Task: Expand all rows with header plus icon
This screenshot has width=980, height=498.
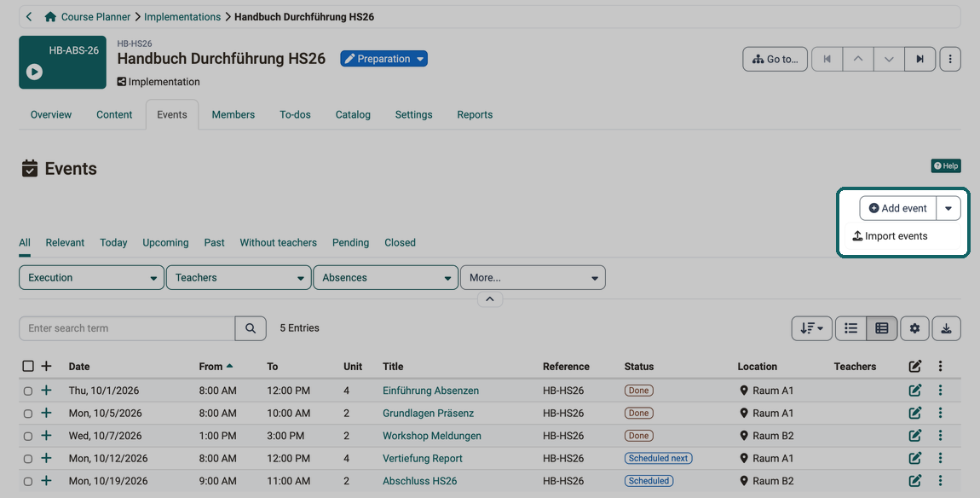Action: tap(46, 366)
